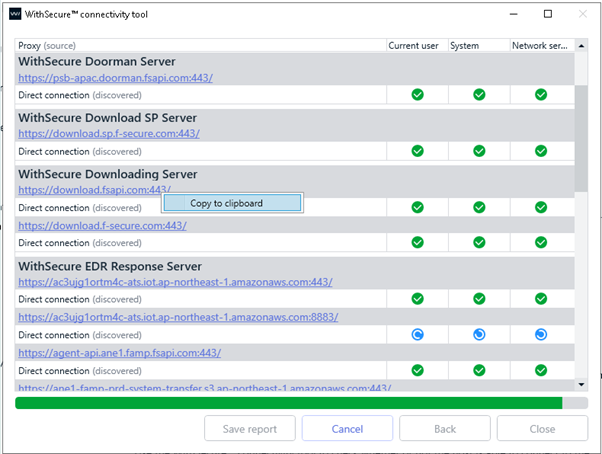Select Copy to clipboard context menu entry
Viewport: 602px width, 454px height.
tap(232, 203)
